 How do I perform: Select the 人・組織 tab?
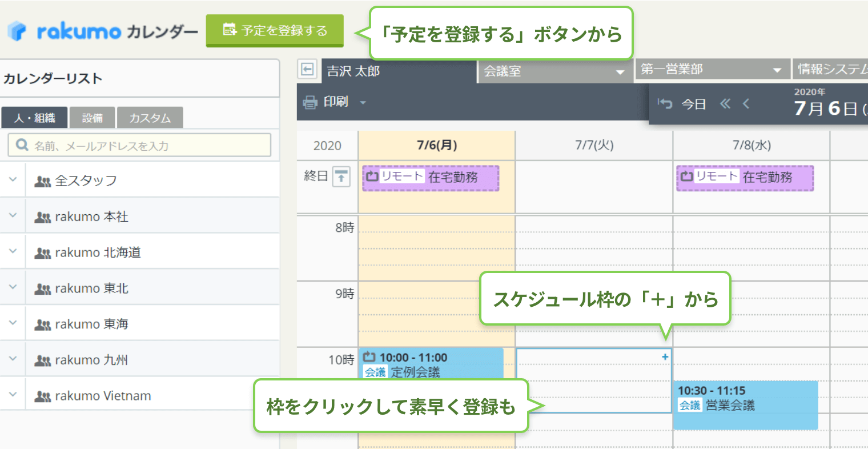click(34, 118)
